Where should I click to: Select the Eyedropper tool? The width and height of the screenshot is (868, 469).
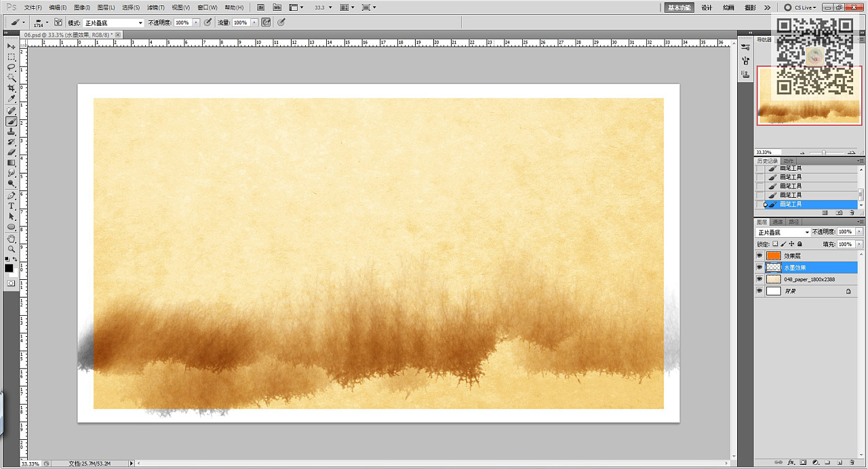[12, 99]
